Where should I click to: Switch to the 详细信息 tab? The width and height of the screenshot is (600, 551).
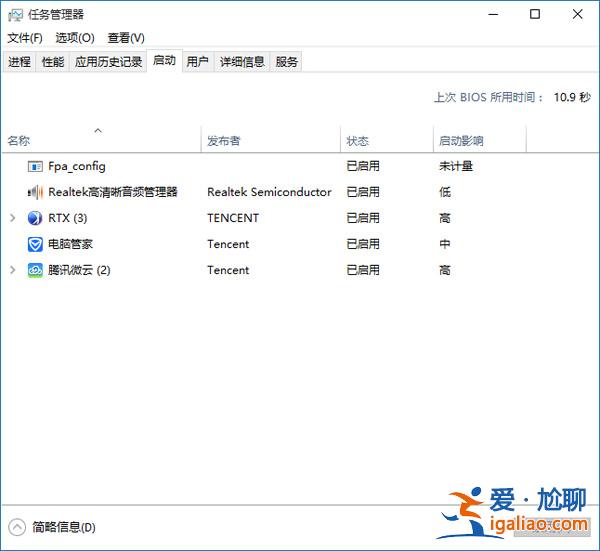point(242,62)
